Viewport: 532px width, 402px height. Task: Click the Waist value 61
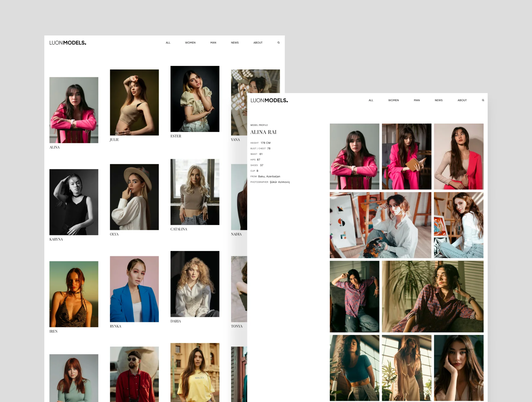click(261, 154)
